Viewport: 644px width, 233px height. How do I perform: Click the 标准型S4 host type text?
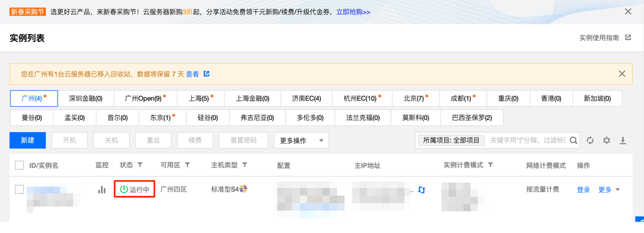(x=225, y=189)
